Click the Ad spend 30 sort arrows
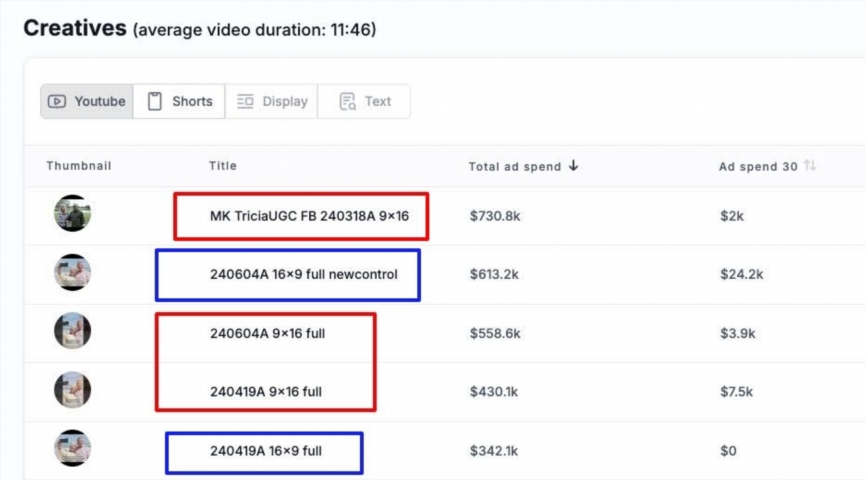The image size is (865, 480). 809,166
